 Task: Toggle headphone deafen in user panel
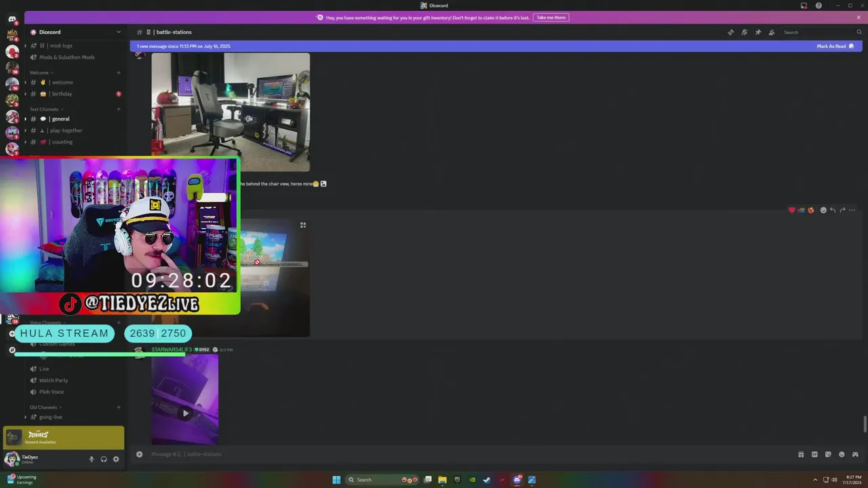(x=104, y=459)
